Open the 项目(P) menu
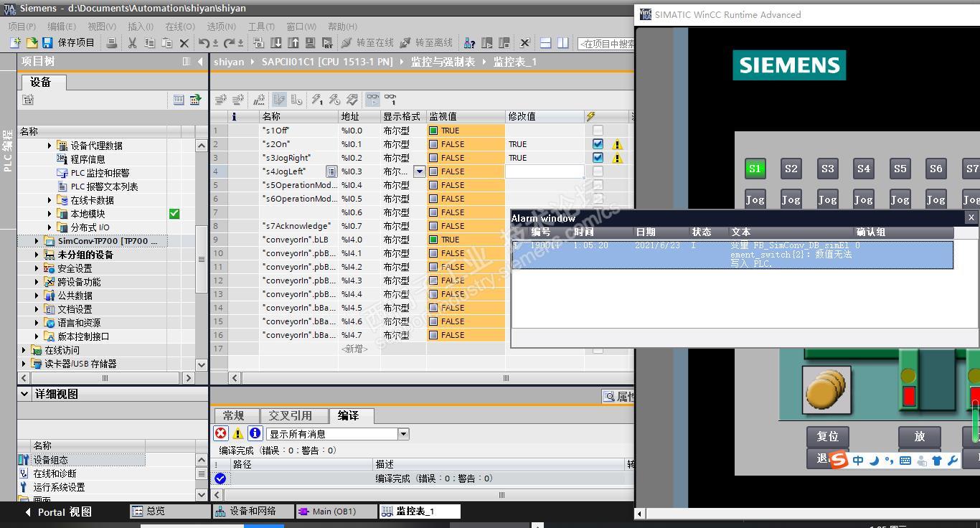The width and height of the screenshot is (980, 528). click(x=22, y=27)
